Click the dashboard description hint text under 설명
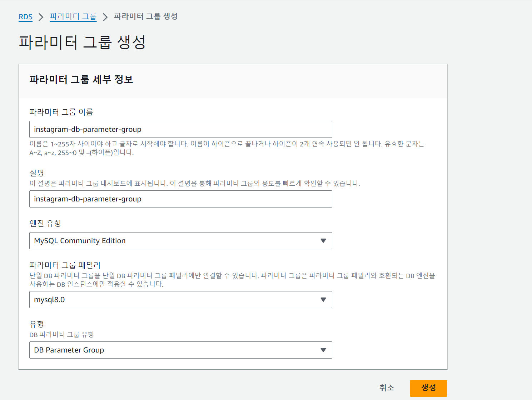532x400 pixels. 195,183
